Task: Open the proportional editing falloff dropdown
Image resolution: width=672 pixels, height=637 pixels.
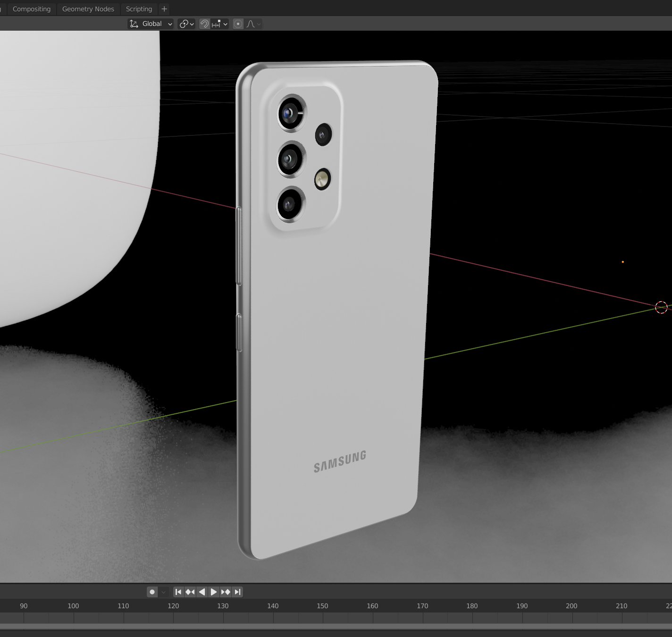Action: click(x=253, y=24)
